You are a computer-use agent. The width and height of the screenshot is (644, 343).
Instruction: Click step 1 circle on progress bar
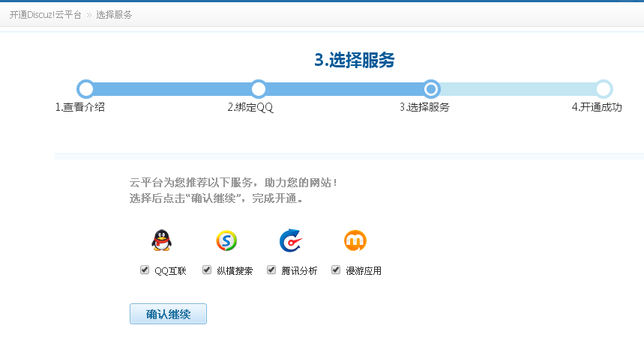pos(85,89)
